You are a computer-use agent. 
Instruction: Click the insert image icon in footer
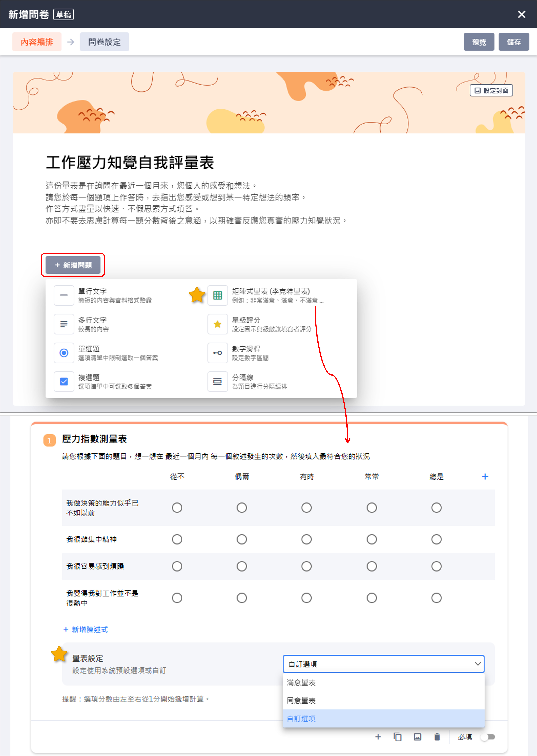418,737
